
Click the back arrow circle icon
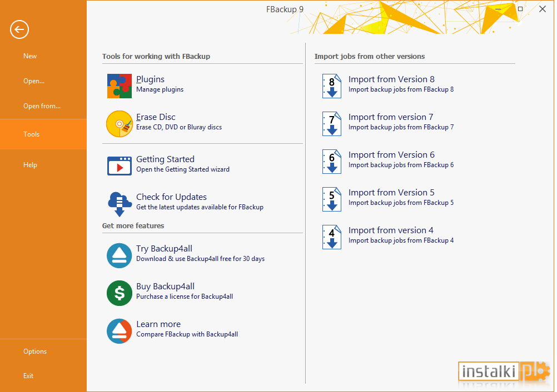[x=19, y=29]
